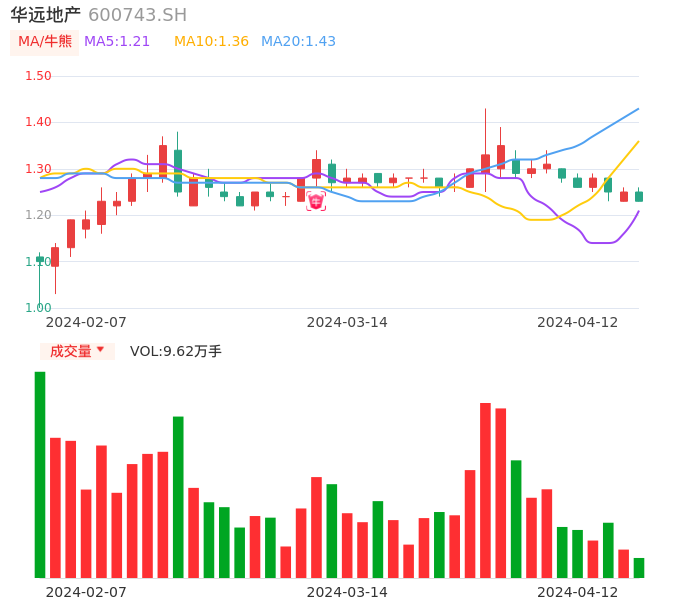Select the tallest green volume bar at far left
The width and height of the screenshot is (686, 606).
[x=40, y=474]
